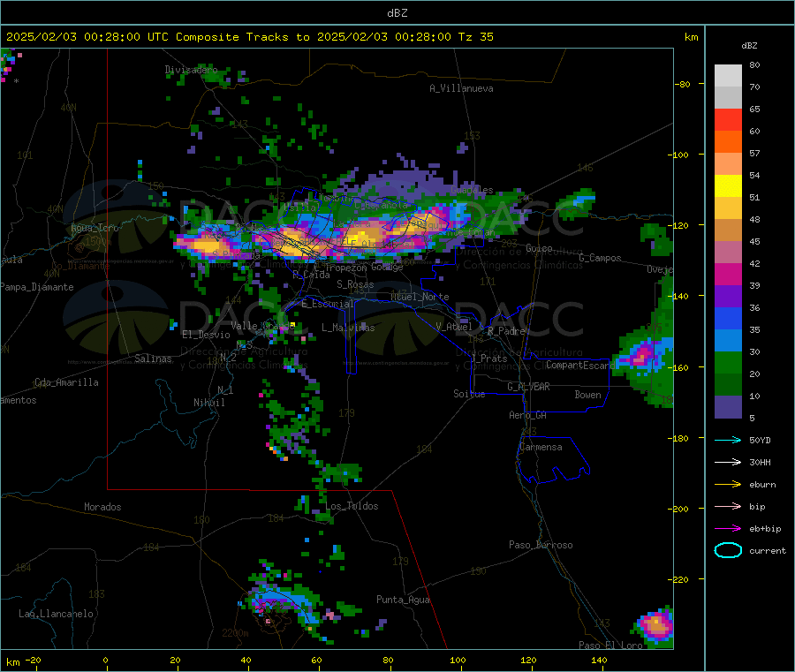Click the cyan 'current' ellipse symbol
The width and height of the screenshot is (795, 672).
coord(728,550)
